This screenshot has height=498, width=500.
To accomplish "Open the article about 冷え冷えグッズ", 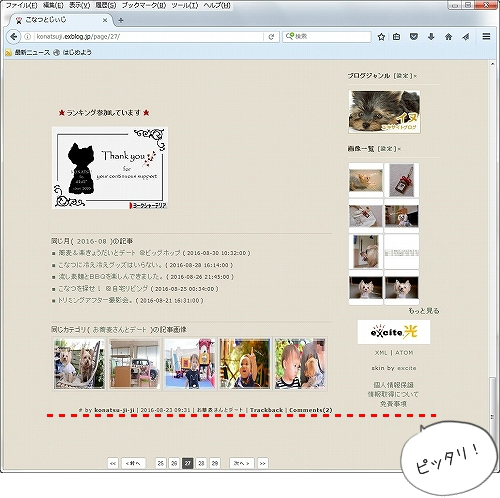I will 110,265.
